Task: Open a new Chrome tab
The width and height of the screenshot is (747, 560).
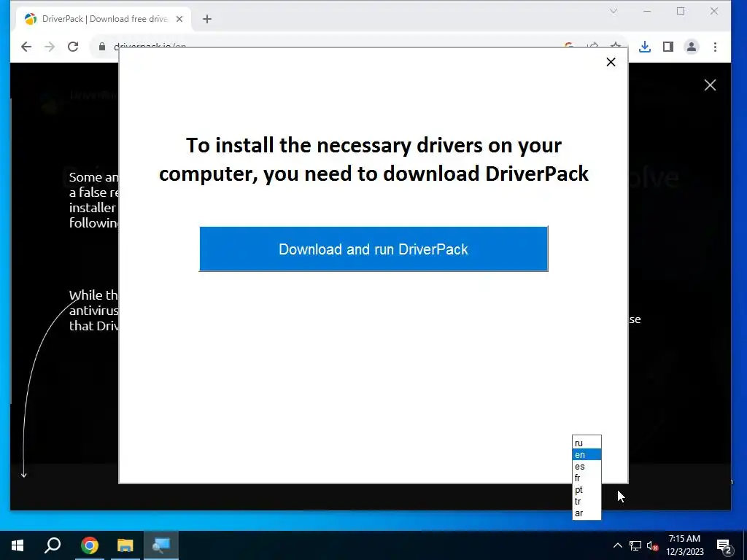Action: (x=206, y=19)
